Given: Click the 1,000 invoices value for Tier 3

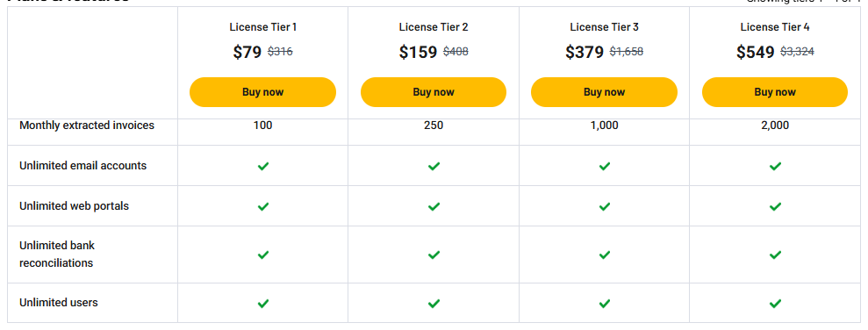Looking at the screenshot, I should point(605,126).
